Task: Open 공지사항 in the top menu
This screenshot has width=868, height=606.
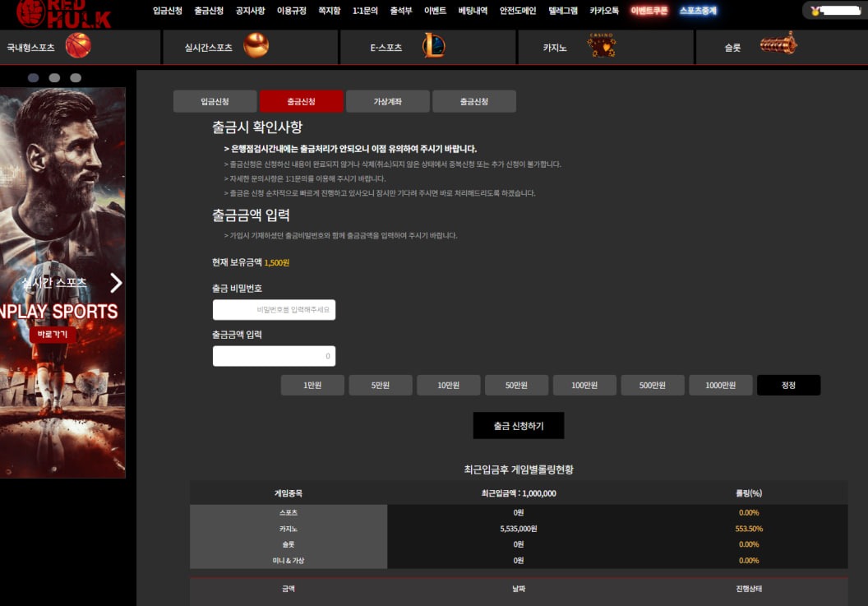Action: pos(250,11)
